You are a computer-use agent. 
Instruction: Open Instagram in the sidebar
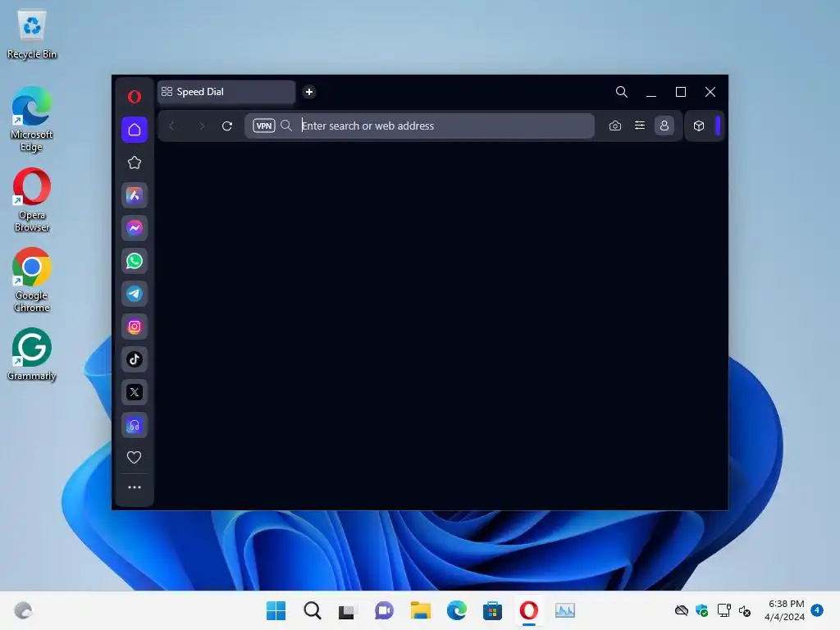click(x=135, y=326)
